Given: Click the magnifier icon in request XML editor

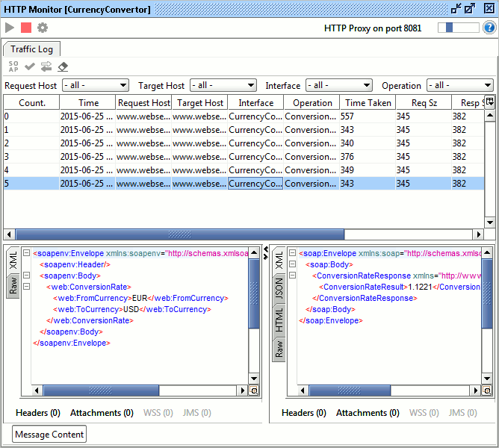Looking at the screenshot, I should point(253,391).
